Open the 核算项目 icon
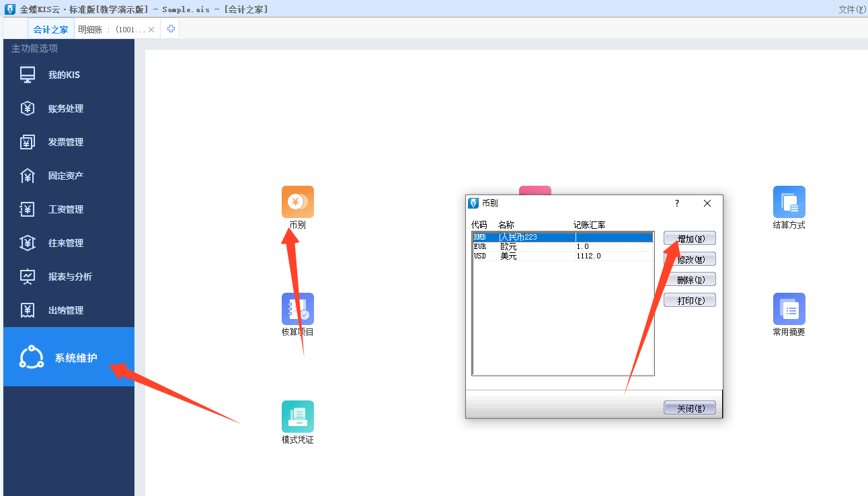The width and height of the screenshot is (868, 496). (297, 309)
